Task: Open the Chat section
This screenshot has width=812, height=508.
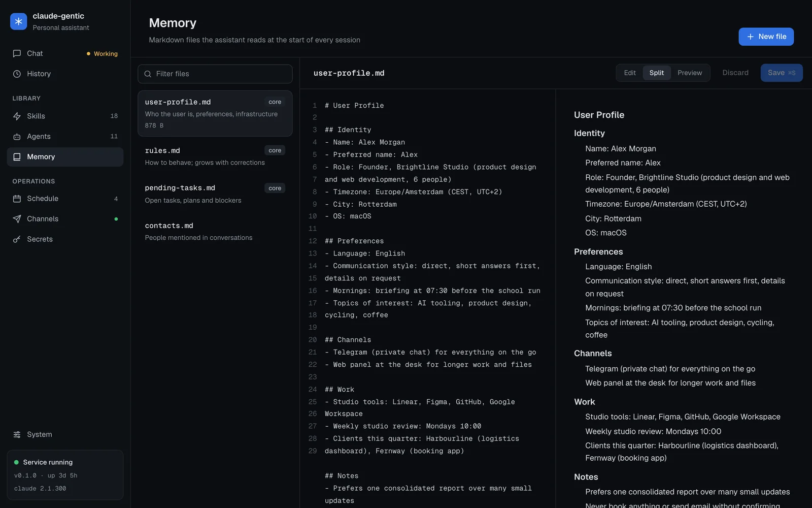Action: [x=65, y=53]
